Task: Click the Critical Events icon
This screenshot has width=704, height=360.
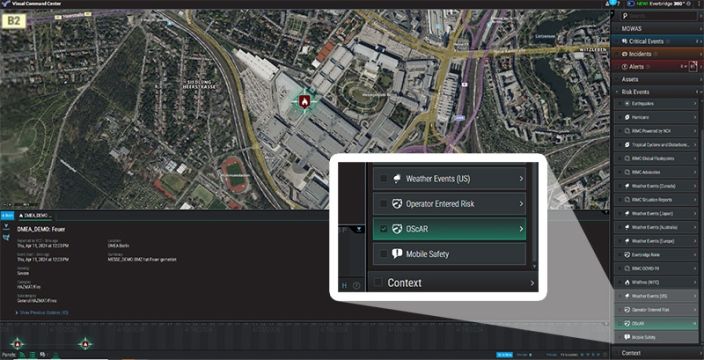Action: pos(625,41)
